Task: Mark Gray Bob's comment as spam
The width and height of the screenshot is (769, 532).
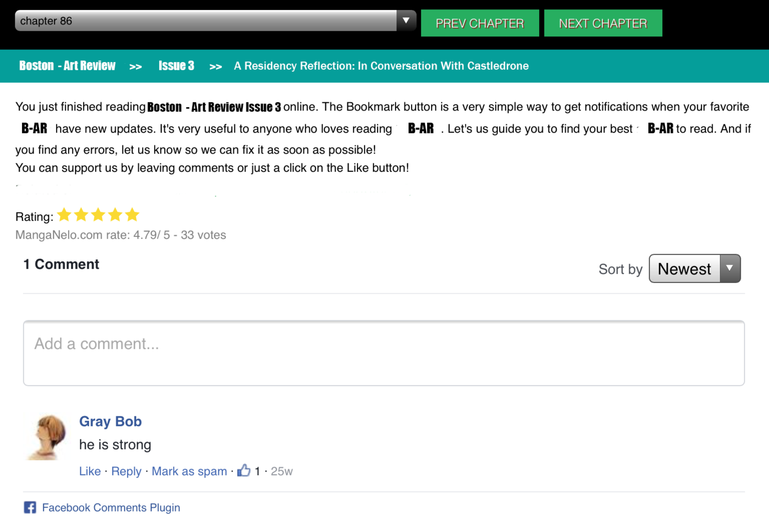Action: 189,471
